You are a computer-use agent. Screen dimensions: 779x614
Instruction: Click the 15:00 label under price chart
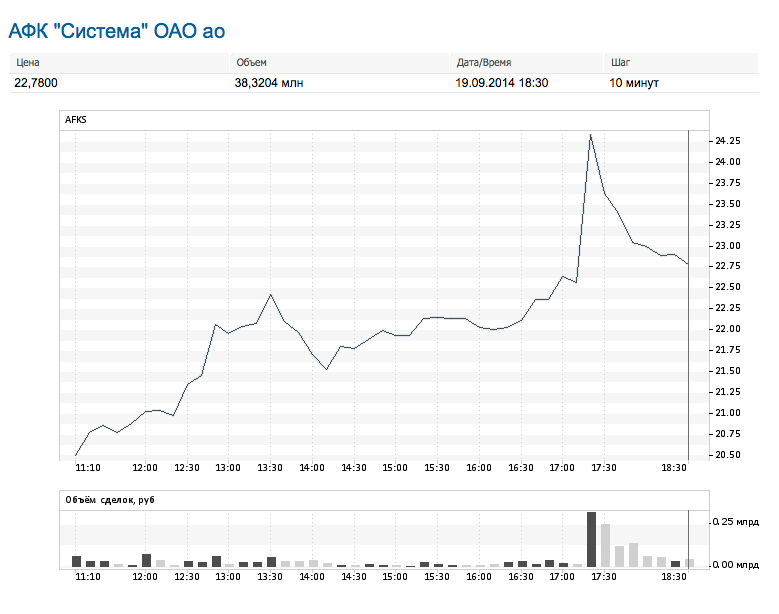click(x=395, y=467)
